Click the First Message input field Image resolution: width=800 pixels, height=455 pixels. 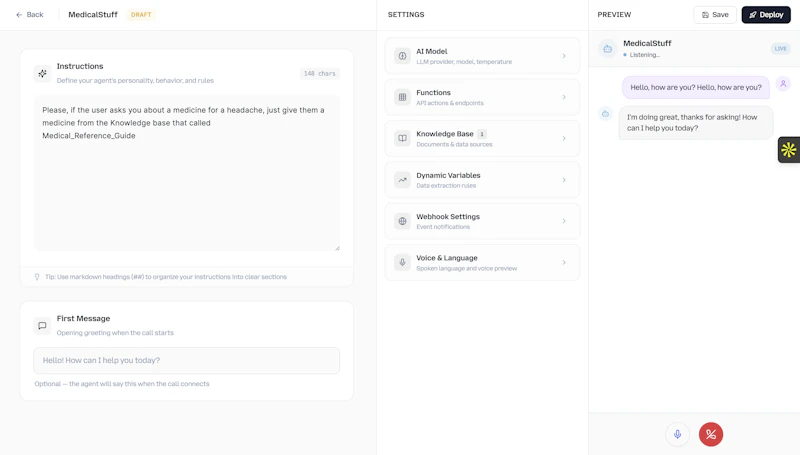[x=187, y=360]
